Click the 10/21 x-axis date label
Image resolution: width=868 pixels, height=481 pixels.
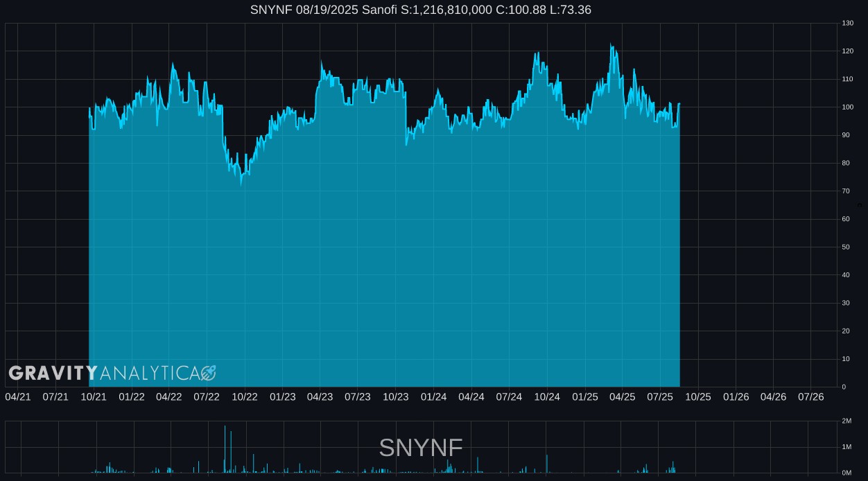point(94,396)
